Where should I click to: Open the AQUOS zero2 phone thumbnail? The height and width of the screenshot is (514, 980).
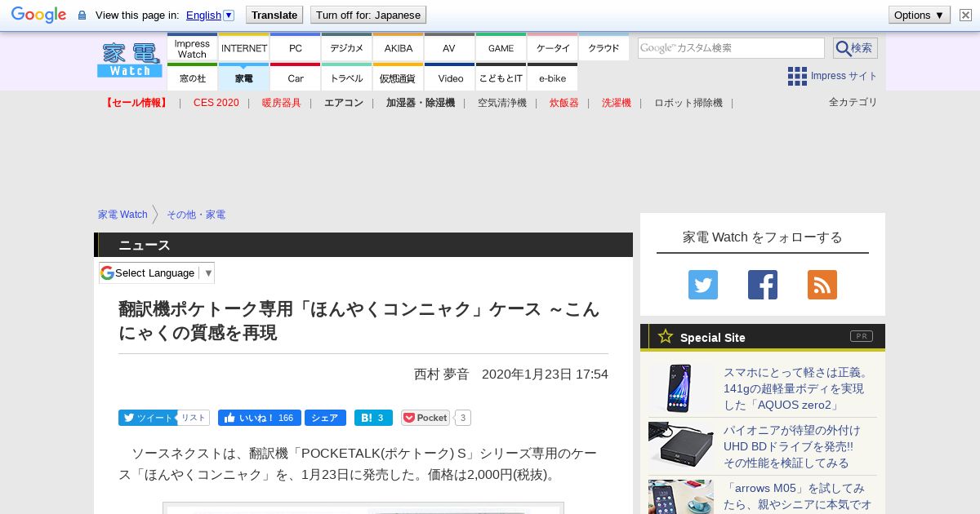click(681, 388)
